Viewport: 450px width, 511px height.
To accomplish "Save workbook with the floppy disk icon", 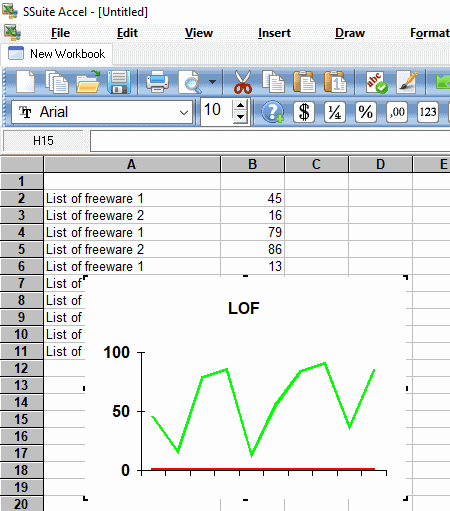I will (x=119, y=82).
